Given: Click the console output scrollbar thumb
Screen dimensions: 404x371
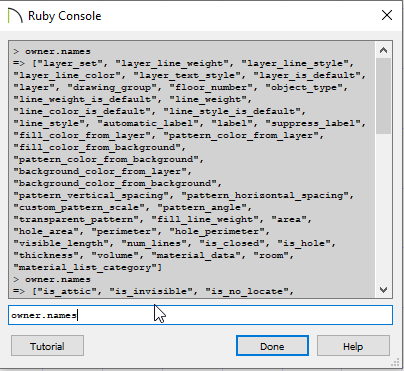Looking at the screenshot, I should pyautogui.click(x=383, y=96).
